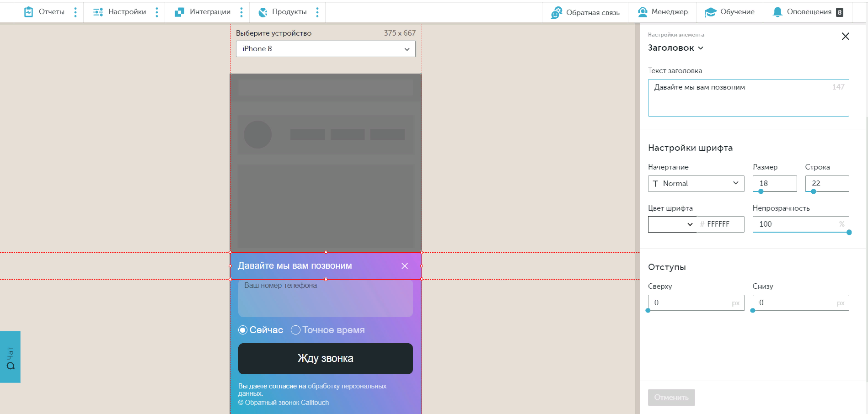
Task: Select the Сейчас radio button
Action: pyautogui.click(x=243, y=330)
